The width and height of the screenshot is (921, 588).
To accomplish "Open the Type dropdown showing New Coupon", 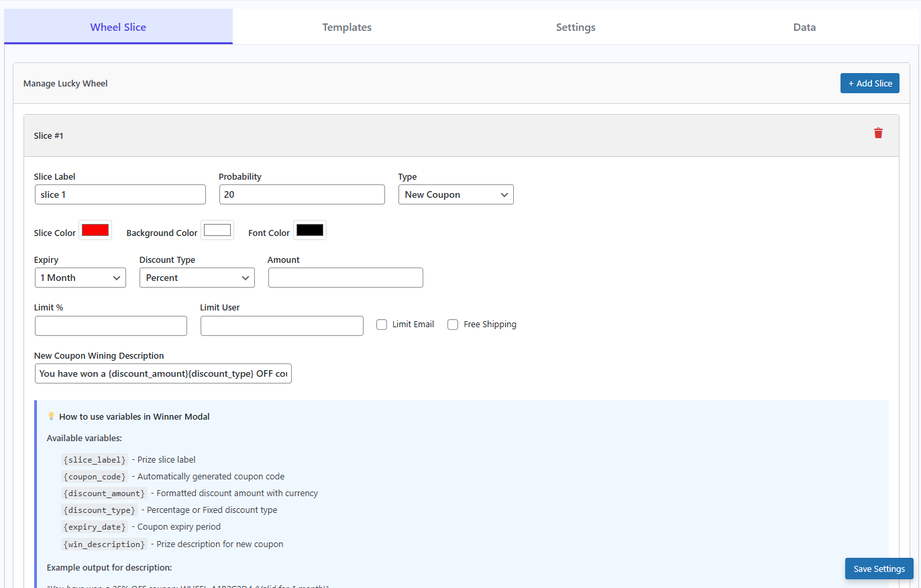I will pyautogui.click(x=455, y=194).
